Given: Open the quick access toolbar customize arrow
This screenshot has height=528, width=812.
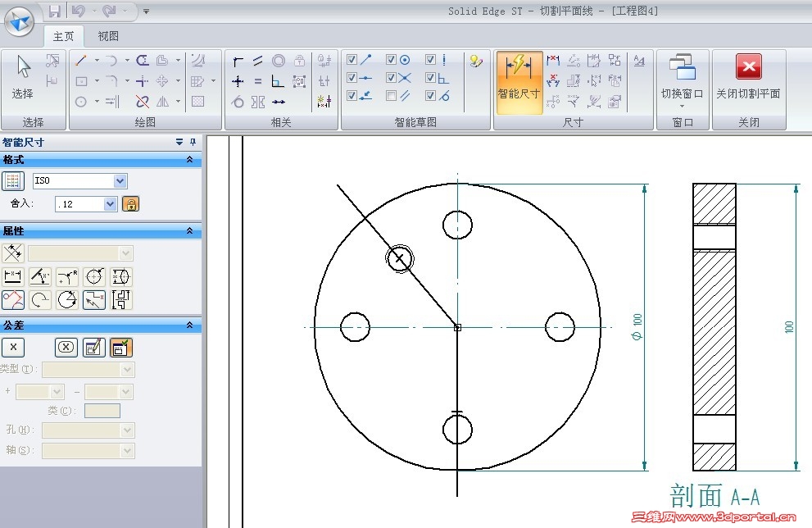Looking at the screenshot, I should point(147,11).
